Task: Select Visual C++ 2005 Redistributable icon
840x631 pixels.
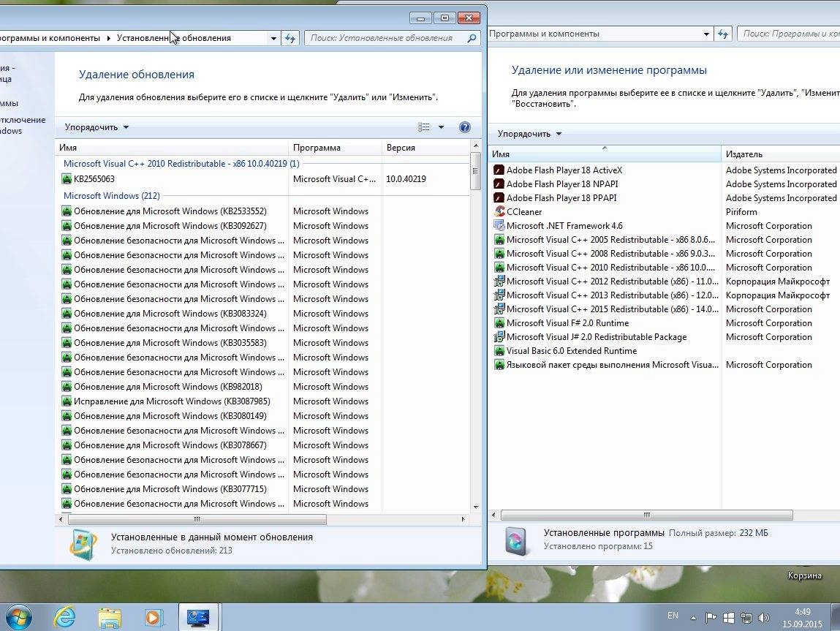Action: [x=499, y=239]
